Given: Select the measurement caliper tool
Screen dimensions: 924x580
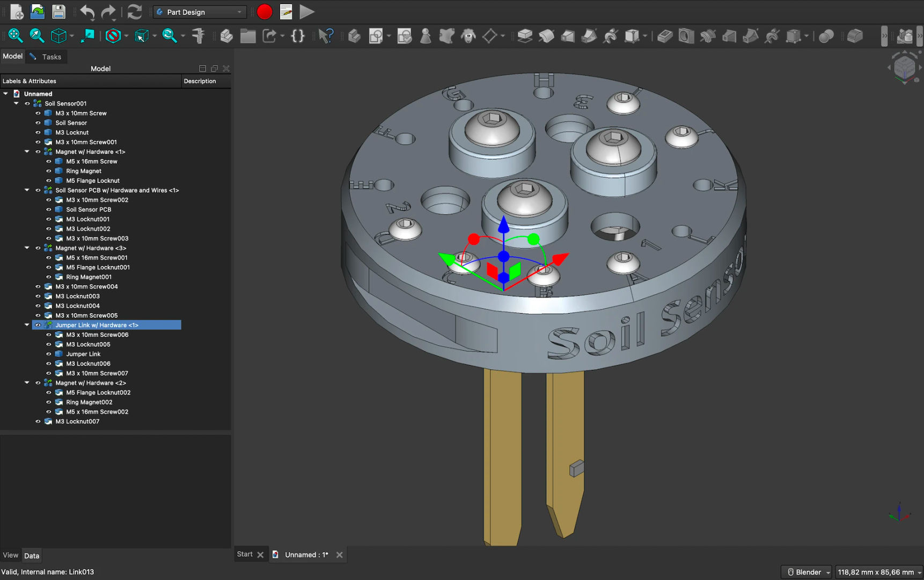Looking at the screenshot, I should (x=198, y=36).
